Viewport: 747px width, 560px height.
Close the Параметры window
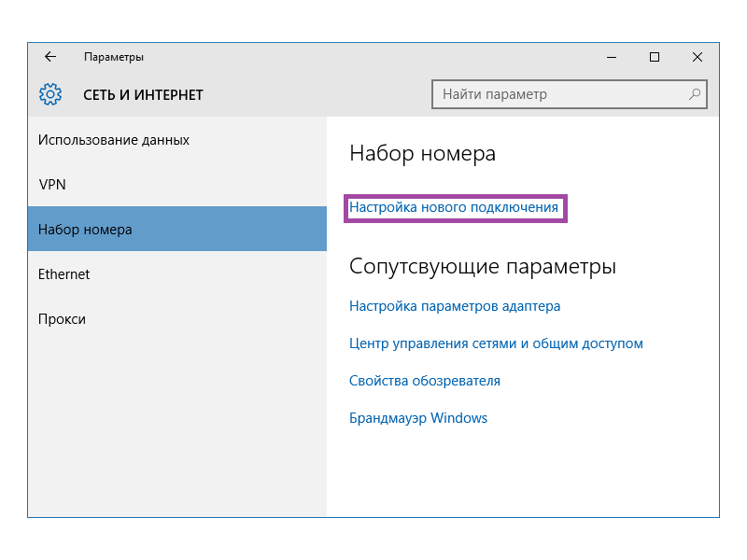pyautogui.click(x=698, y=57)
